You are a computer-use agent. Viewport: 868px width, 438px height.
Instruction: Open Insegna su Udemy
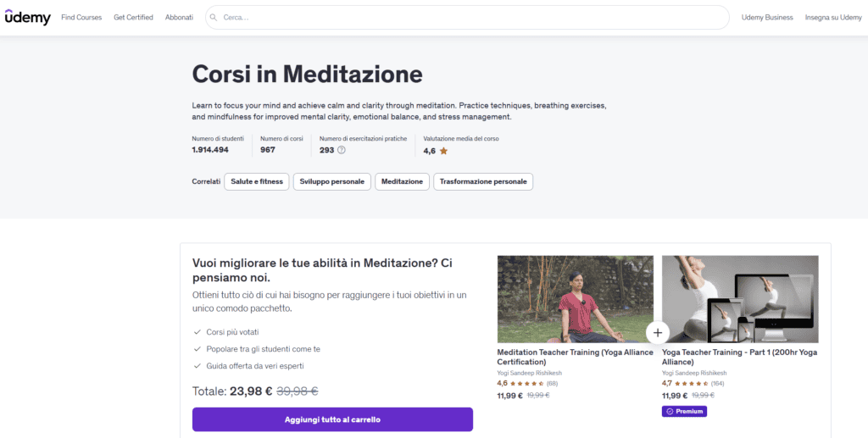[833, 18]
